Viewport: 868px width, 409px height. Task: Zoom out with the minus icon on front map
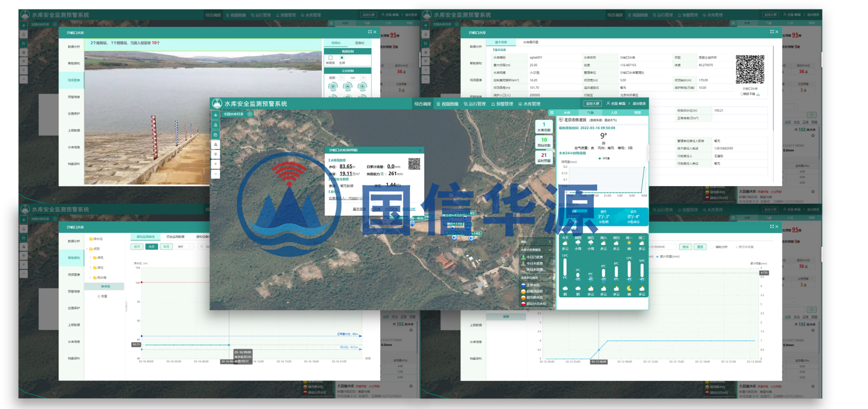pyautogui.click(x=215, y=174)
